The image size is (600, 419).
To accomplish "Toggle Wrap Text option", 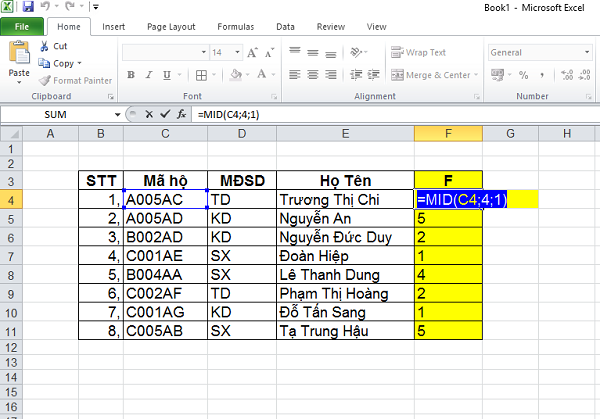I will click(419, 52).
